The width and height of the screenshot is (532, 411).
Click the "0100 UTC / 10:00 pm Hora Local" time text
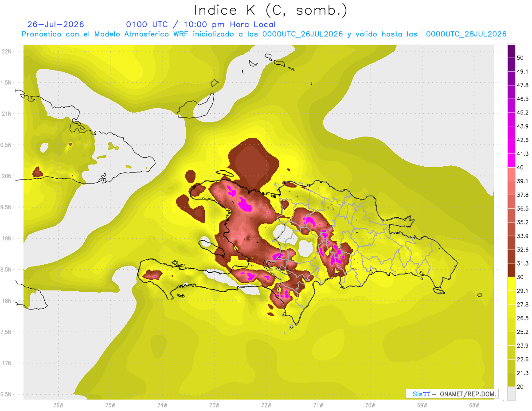coord(201,24)
